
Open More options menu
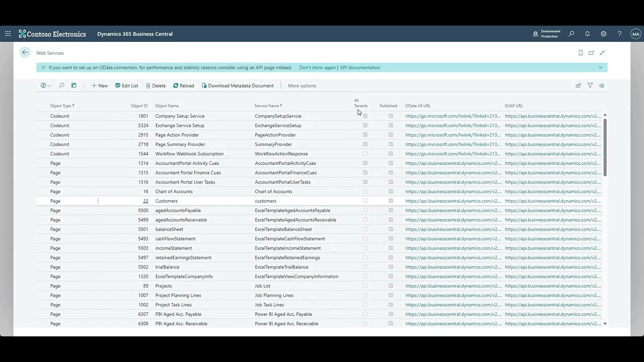[302, 85]
